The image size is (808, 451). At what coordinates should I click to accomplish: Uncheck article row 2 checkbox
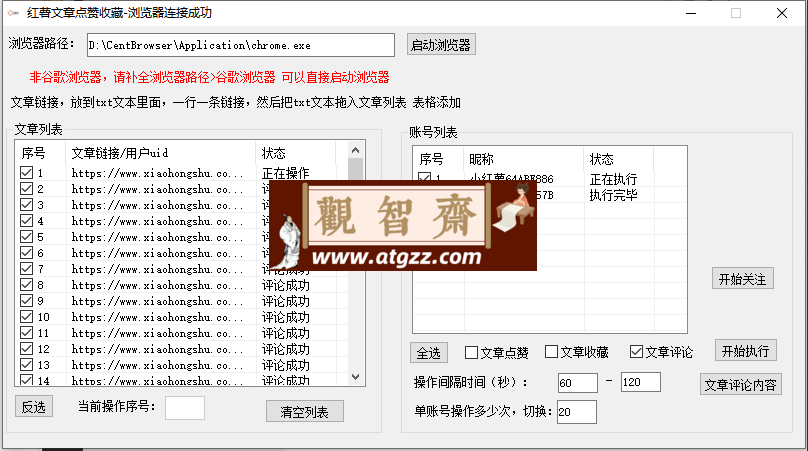pos(26,189)
